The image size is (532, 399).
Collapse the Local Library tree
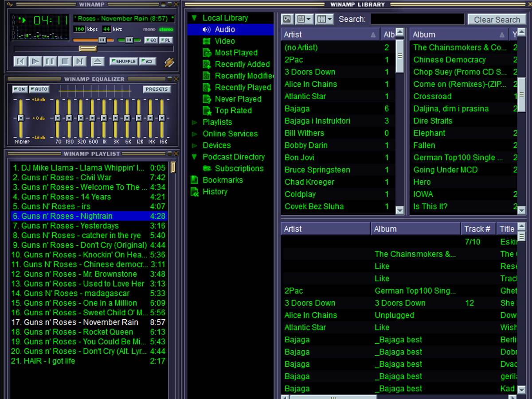(194, 18)
